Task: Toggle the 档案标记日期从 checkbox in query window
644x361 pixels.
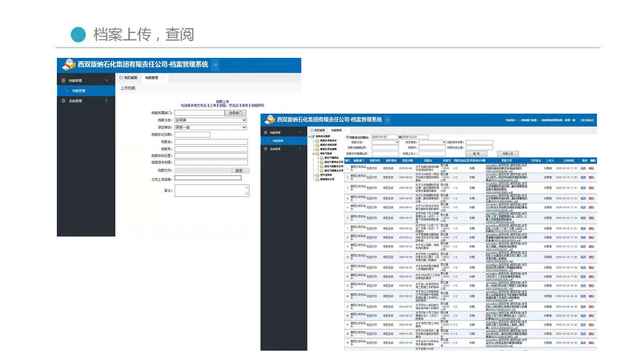Action: [x=347, y=137]
